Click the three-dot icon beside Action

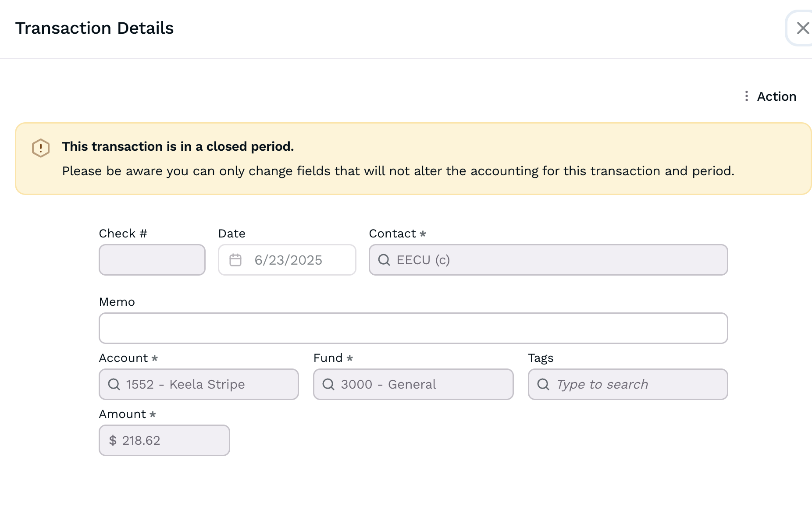pyautogui.click(x=746, y=96)
